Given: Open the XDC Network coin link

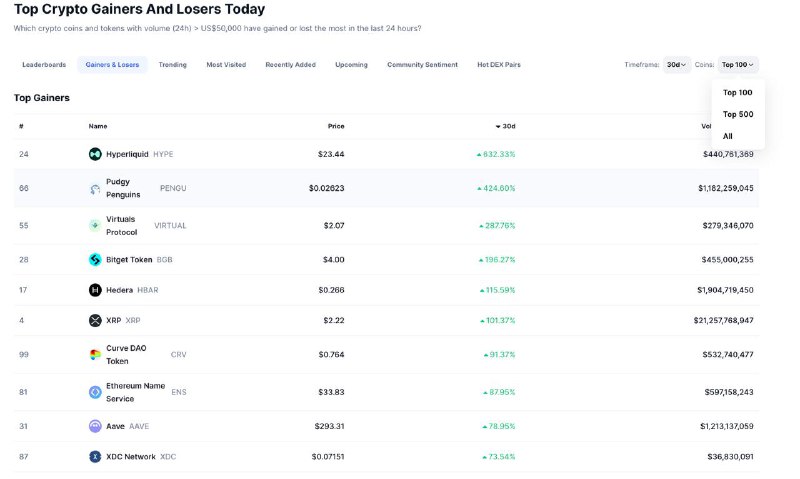Looking at the screenshot, I should coord(131,457).
